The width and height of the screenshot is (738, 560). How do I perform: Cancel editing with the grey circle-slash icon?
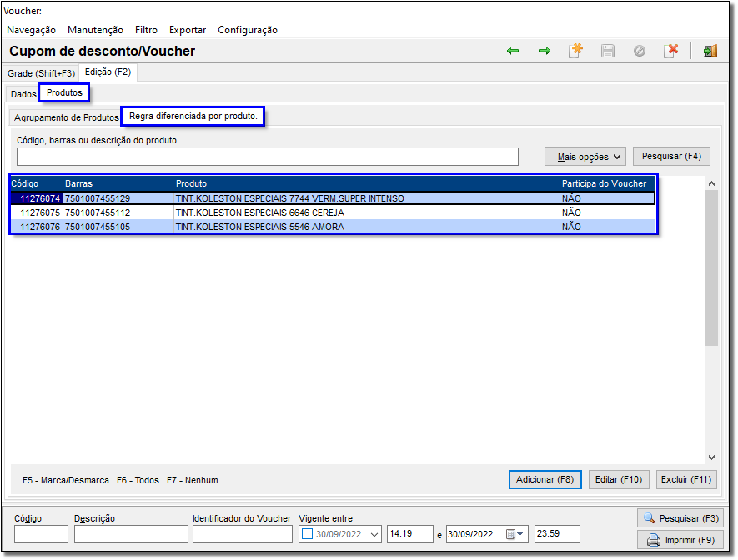(639, 51)
